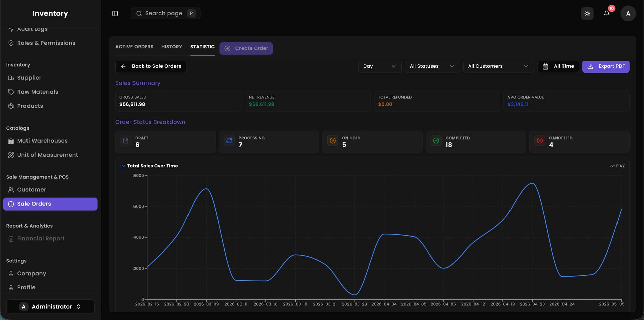Open the notifications bell
The width and height of the screenshot is (644, 320).
coord(607,14)
